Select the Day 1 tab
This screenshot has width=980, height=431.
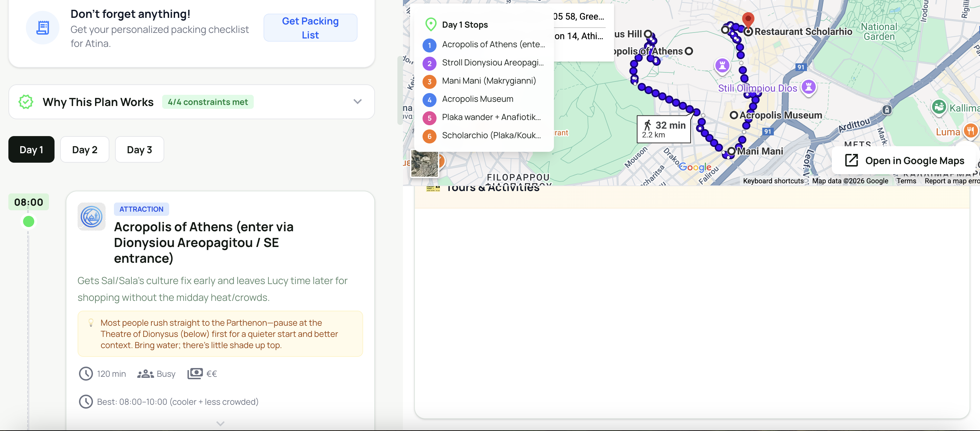click(x=31, y=150)
